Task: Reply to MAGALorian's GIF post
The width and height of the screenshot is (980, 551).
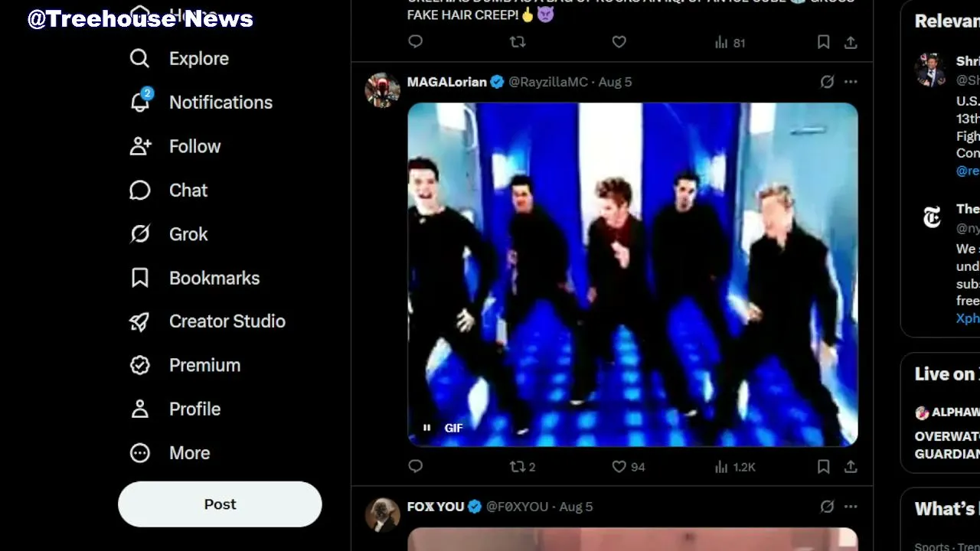Action: (x=416, y=466)
